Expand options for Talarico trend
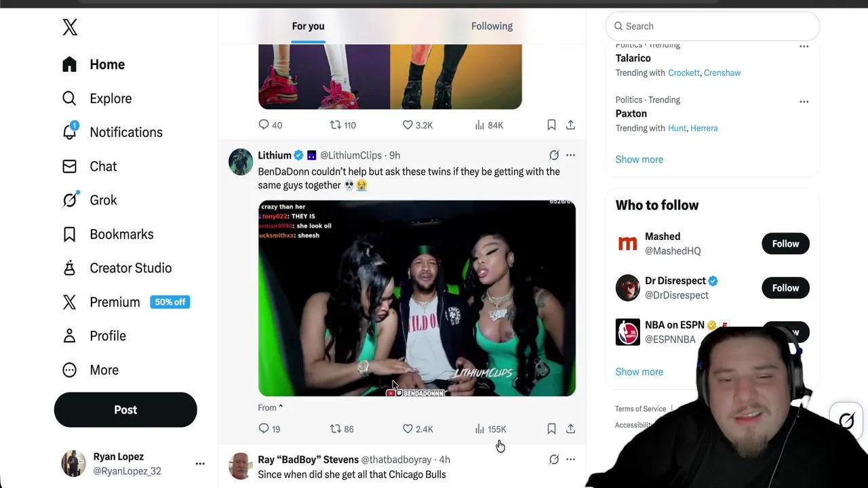Screen dimensions: 868x488 pyautogui.click(x=804, y=46)
